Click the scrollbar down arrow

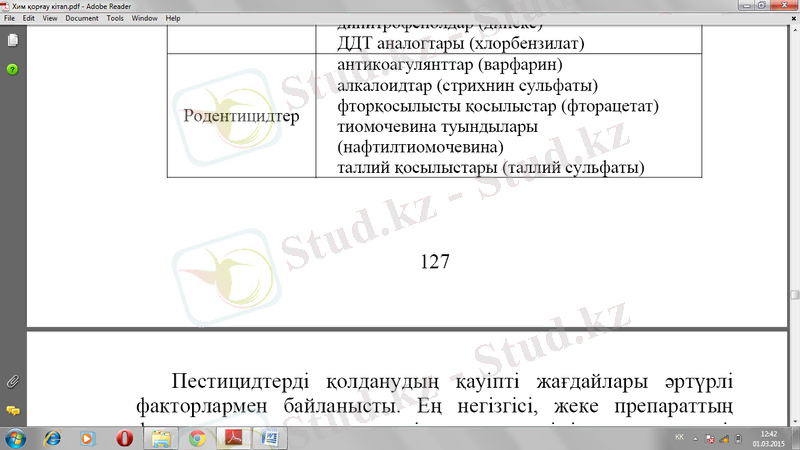tap(794, 422)
